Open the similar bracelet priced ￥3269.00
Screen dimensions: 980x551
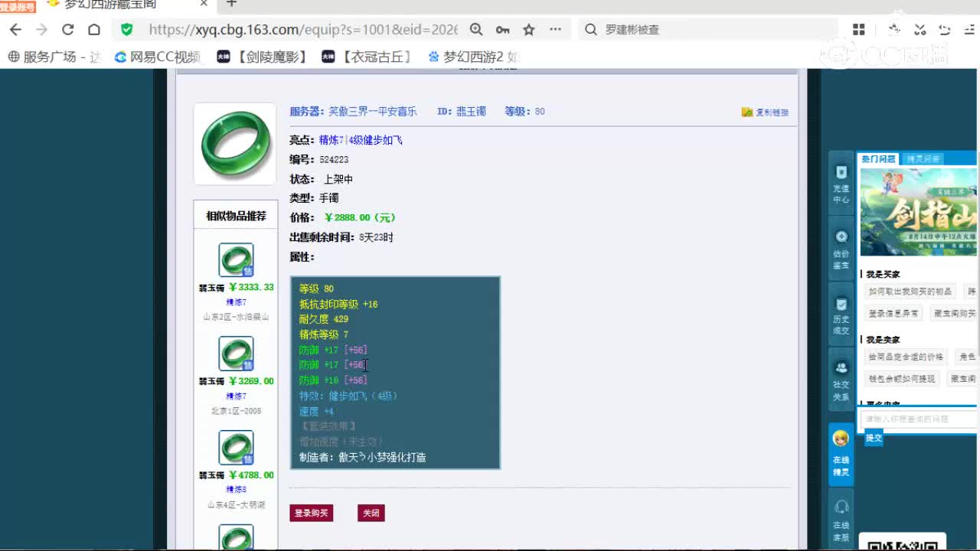pos(236,354)
